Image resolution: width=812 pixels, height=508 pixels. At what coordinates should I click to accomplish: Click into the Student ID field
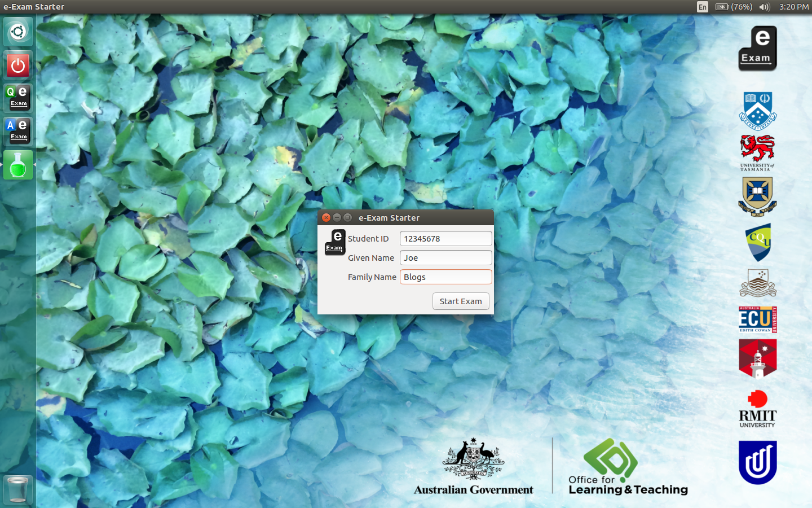[x=445, y=239]
